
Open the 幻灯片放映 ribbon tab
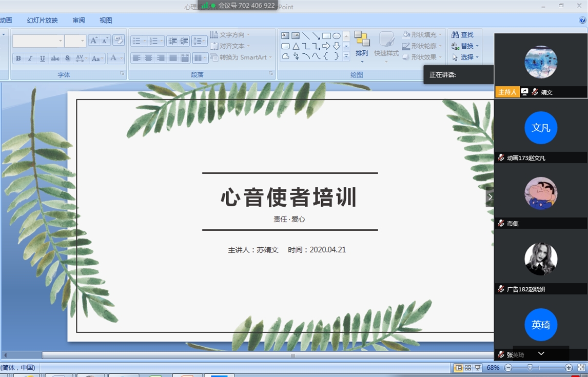(x=42, y=21)
